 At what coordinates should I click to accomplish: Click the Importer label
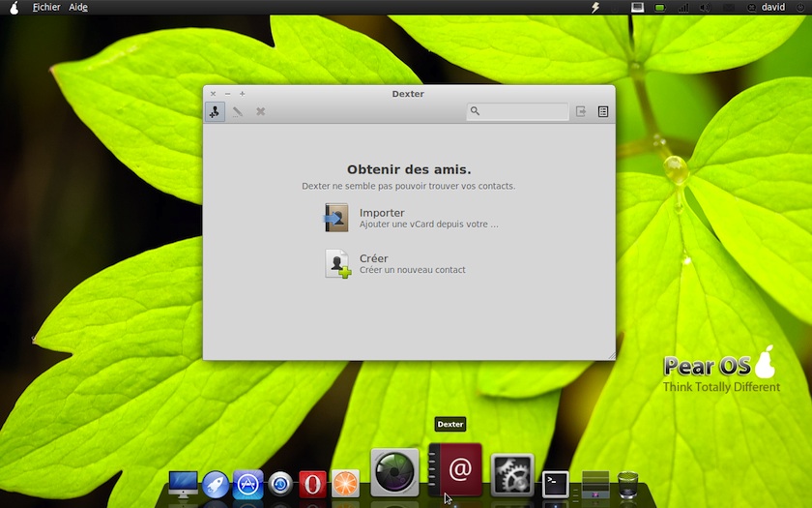[382, 213]
